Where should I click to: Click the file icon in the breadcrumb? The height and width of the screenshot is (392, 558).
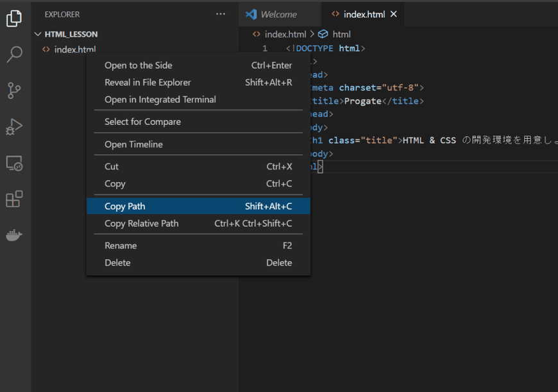click(x=256, y=34)
